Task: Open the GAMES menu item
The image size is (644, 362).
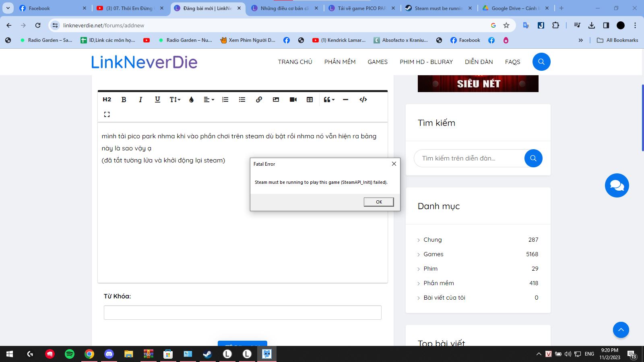Action: click(377, 62)
